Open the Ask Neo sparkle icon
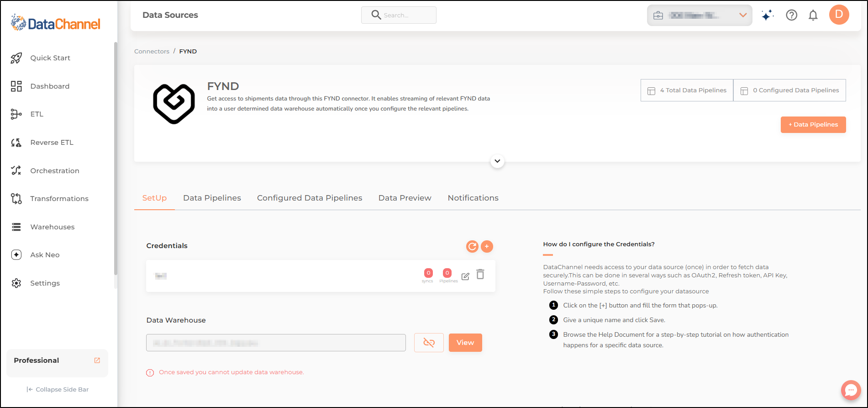The width and height of the screenshot is (868, 408). 16,255
